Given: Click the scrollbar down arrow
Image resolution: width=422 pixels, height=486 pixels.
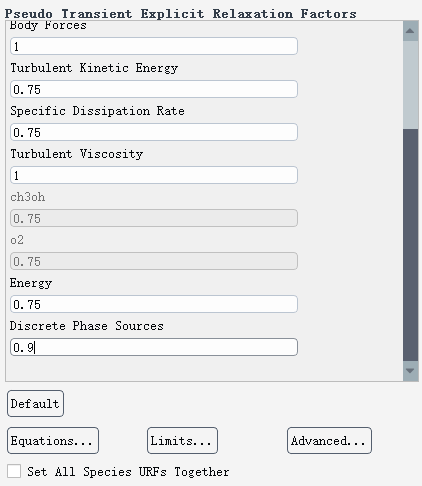Looking at the screenshot, I should pos(410,371).
